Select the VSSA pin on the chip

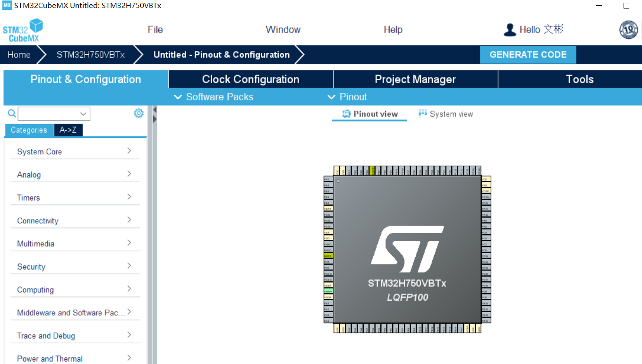[328, 285]
